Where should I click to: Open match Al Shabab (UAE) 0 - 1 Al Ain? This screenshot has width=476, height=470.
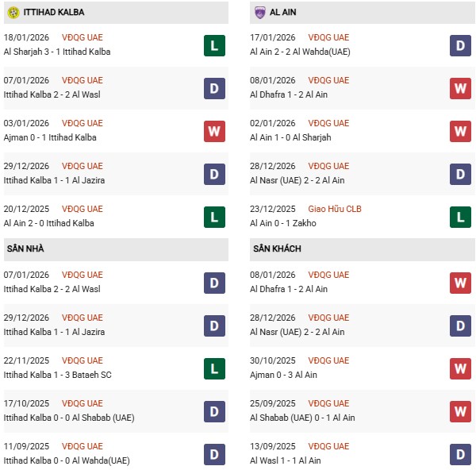click(x=303, y=418)
